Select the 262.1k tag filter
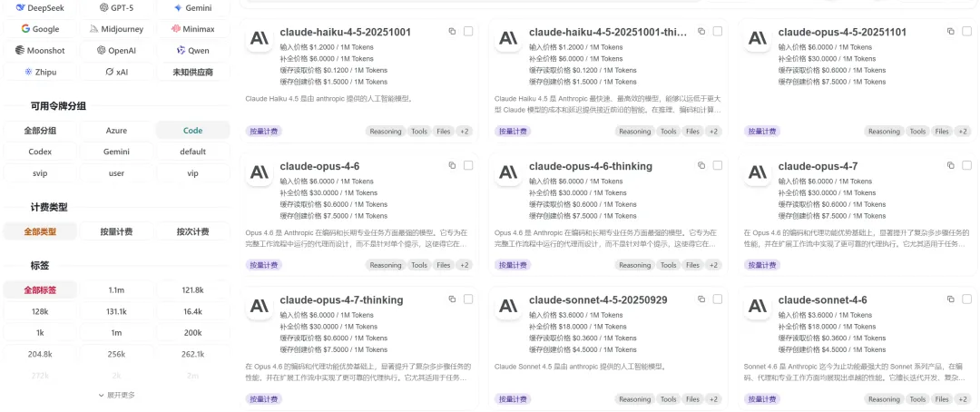 (192, 354)
